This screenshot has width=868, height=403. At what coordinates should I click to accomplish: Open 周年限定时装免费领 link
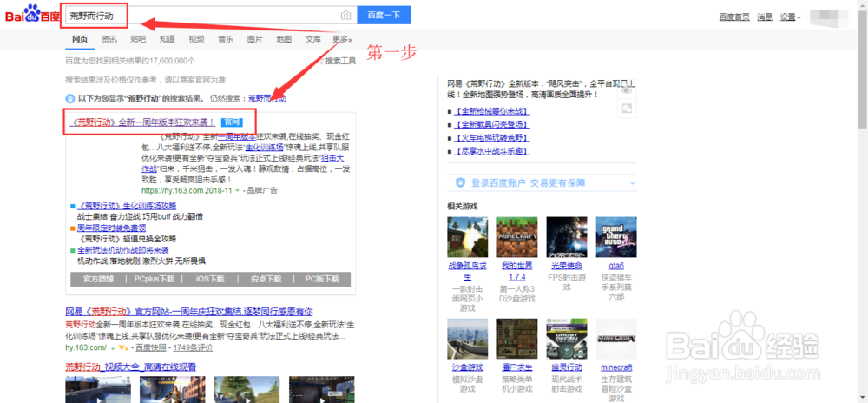111,228
